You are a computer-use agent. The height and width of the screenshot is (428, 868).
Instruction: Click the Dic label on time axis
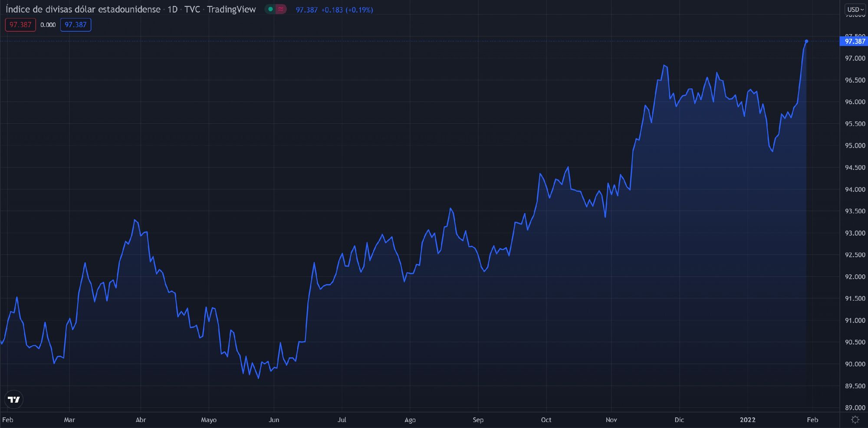point(679,420)
